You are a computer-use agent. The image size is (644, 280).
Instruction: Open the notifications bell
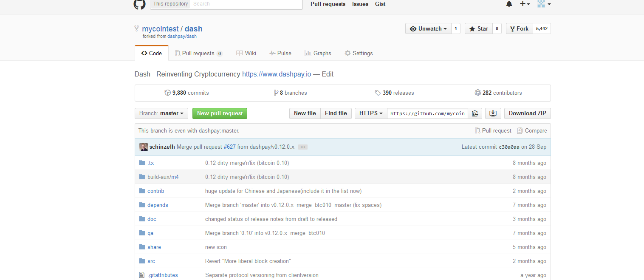pos(509,4)
